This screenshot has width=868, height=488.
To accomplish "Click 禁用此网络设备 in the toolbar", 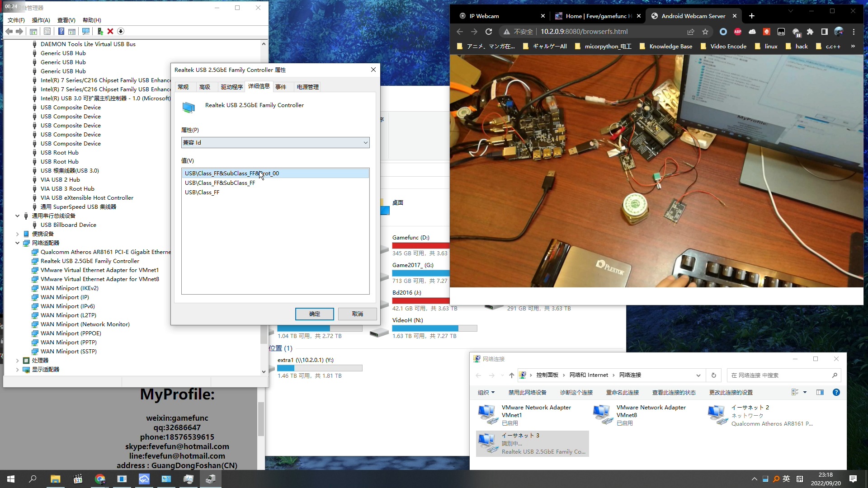I will (x=527, y=392).
